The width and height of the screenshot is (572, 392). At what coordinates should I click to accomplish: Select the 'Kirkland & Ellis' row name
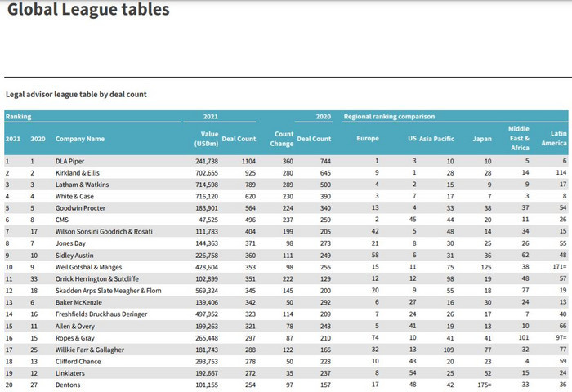point(78,173)
